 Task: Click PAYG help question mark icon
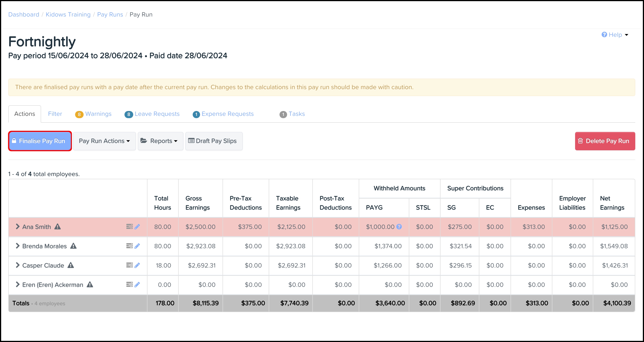tap(399, 227)
